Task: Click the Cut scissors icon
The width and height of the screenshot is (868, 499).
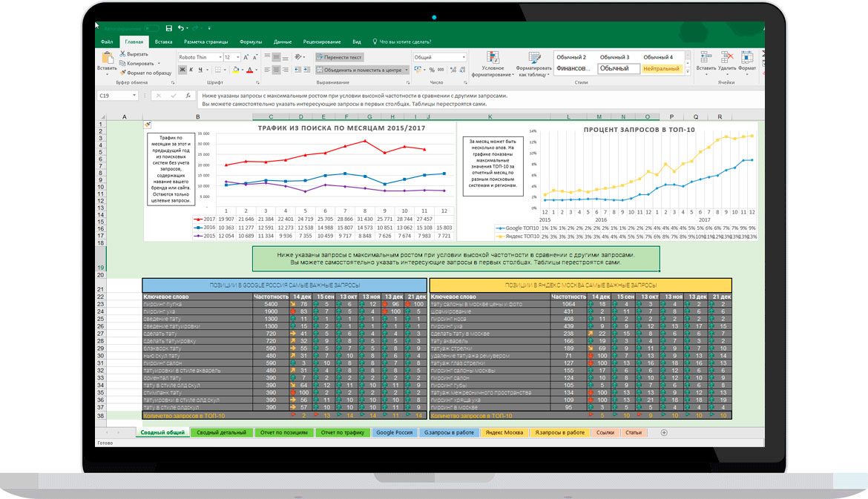Action: [122, 54]
